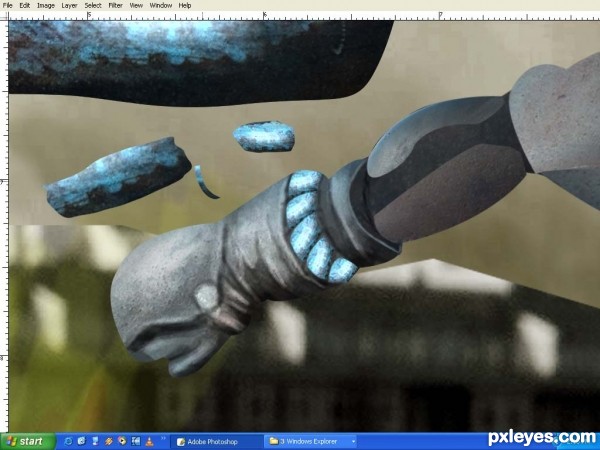Click the Windows Explorer taskbar group

pyautogui.click(x=310, y=442)
